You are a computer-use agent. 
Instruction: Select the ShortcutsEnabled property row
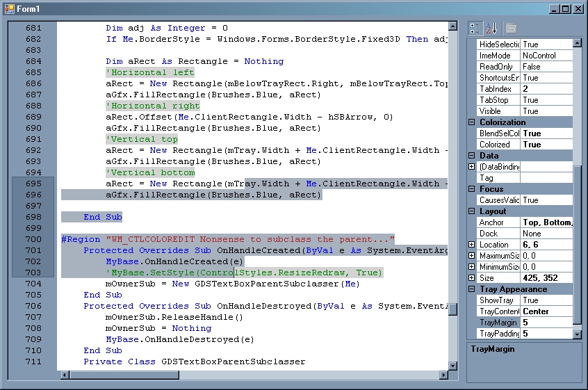pyautogui.click(x=525, y=78)
